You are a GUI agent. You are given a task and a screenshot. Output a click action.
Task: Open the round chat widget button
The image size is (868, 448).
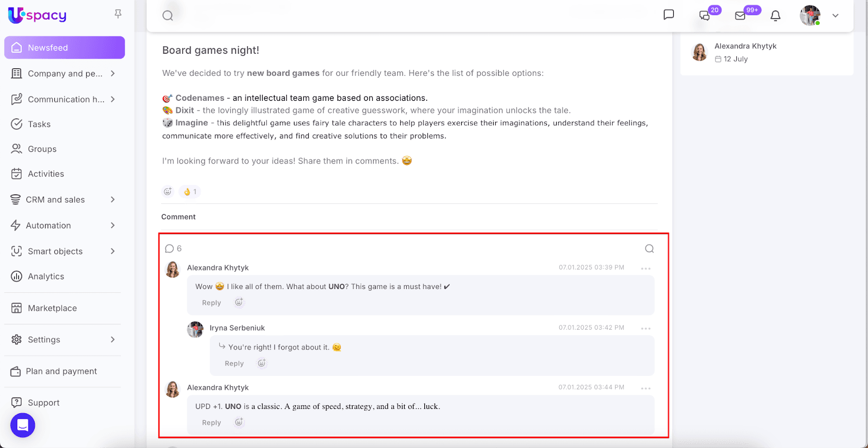click(x=23, y=425)
